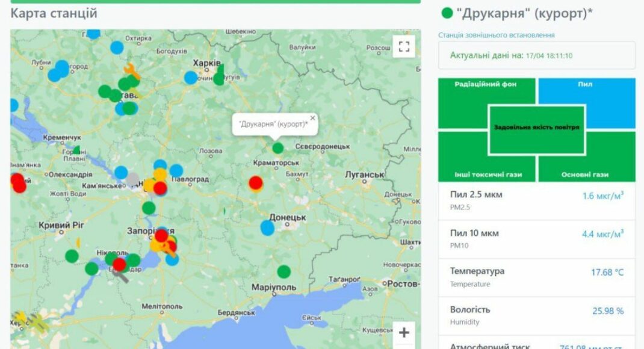Click the Карта станцій heading
Viewport: 644px width, 349px height.
[x=54, y=13]
